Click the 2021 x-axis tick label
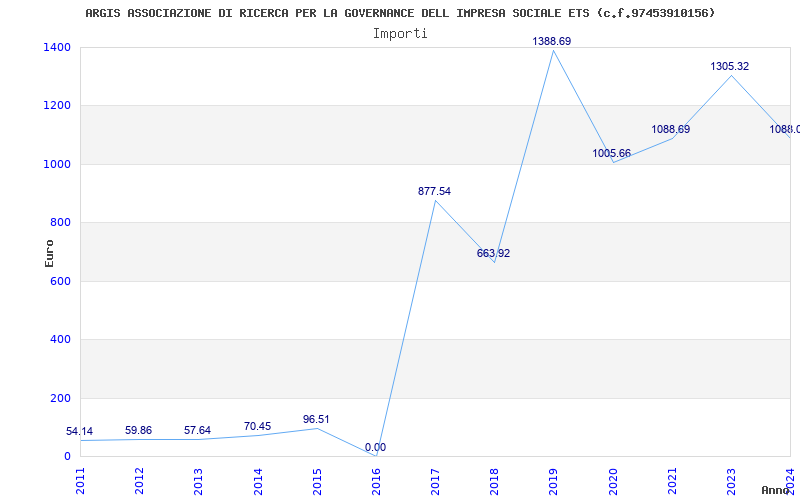 [672, 481]
